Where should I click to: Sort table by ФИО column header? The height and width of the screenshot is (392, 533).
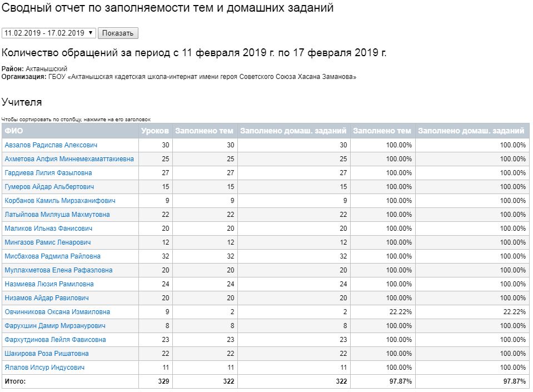coord(14,131)
